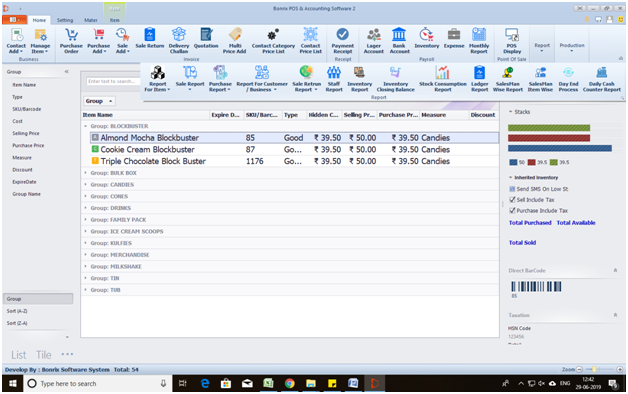Click the blue bar in Stacks chart

tap(560, 148)
